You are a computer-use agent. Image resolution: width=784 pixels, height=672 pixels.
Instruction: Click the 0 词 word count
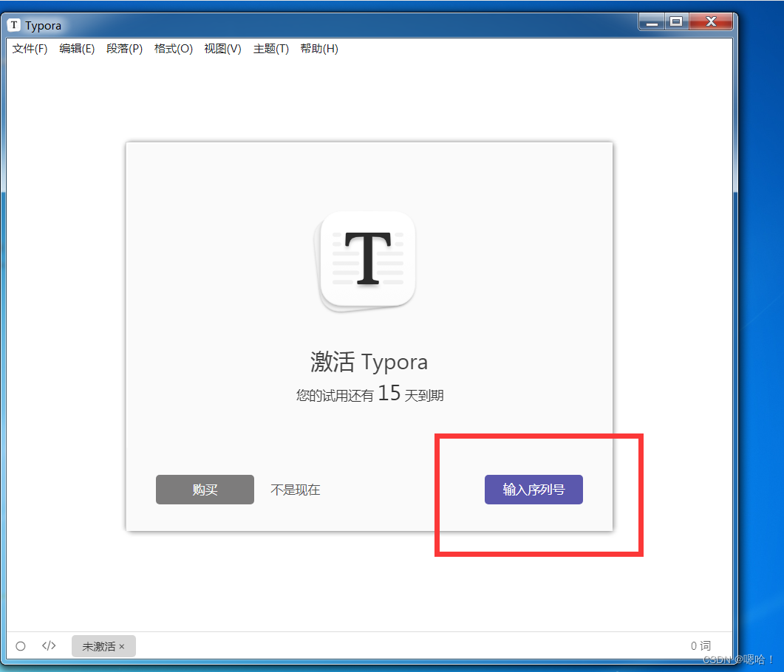point(701,646)
